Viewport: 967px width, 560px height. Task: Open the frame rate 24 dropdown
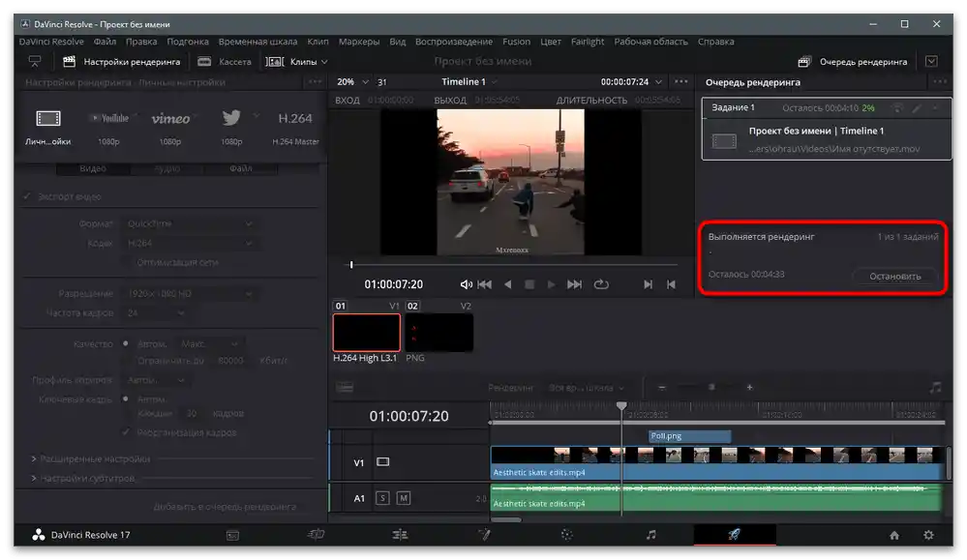pyautogui.click(x=156, y=313)
